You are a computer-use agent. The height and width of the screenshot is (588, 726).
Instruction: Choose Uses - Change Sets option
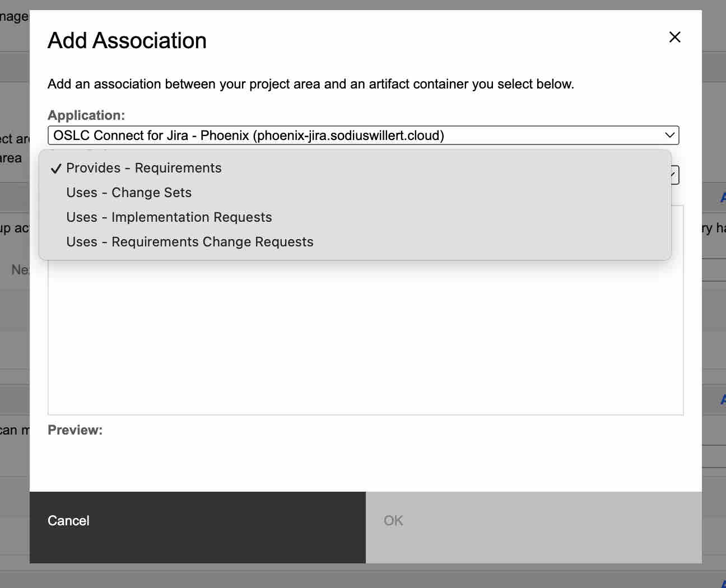[x=129, y=193]
